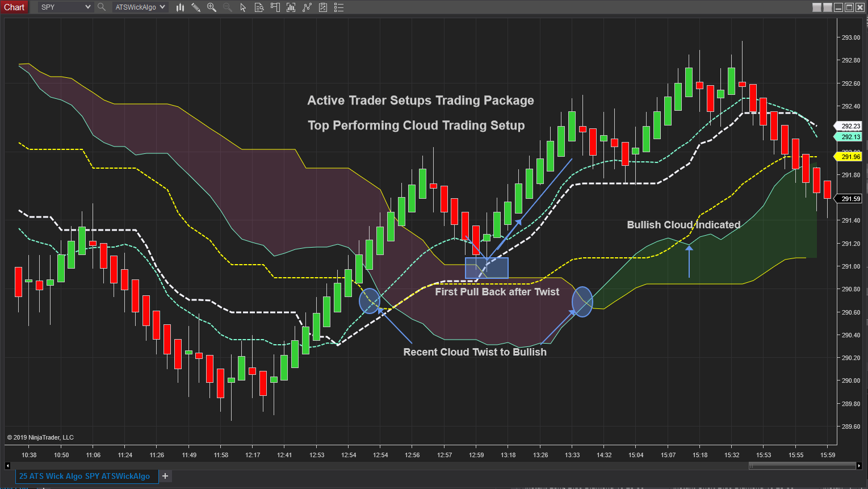Viewport: 868px width, 489px height.
Task: Open the Chart Trader panel icon
Action: tap(275, 7)
